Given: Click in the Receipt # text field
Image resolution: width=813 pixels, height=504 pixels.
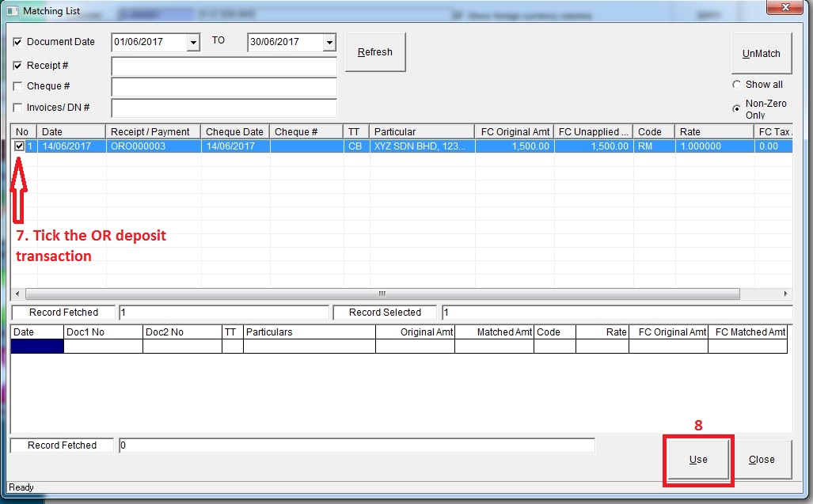Looking at the screenshot, I should coord(223,66).
